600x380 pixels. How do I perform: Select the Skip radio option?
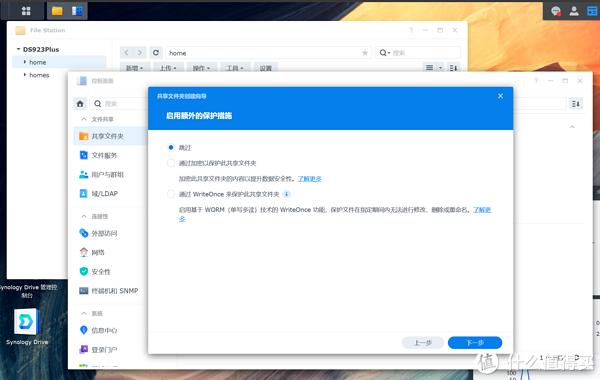pyautogui.click(x=171, y=147)
